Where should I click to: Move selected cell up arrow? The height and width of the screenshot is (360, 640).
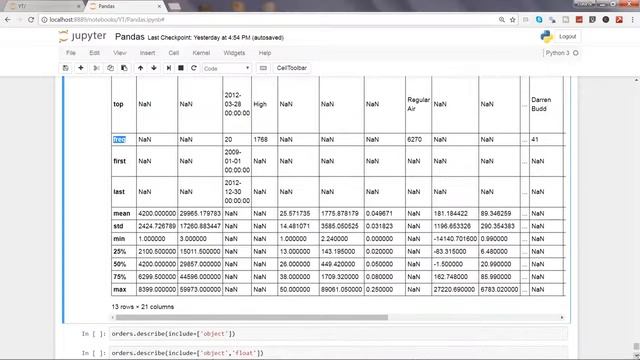140,68
